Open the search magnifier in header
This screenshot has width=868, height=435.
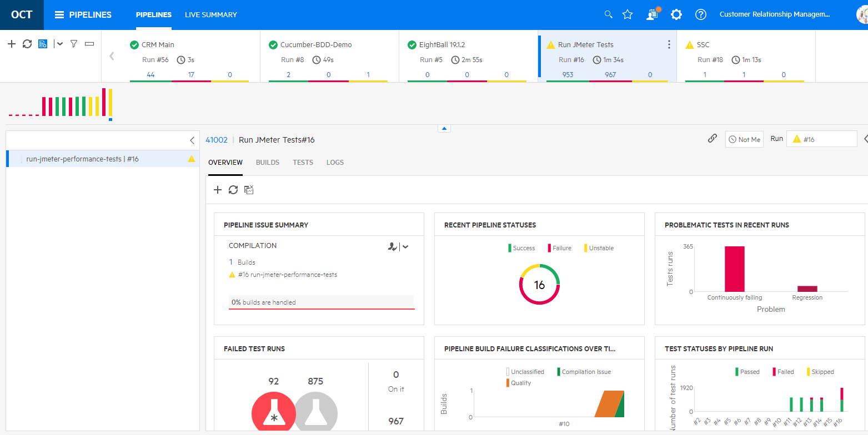point(609,14)
